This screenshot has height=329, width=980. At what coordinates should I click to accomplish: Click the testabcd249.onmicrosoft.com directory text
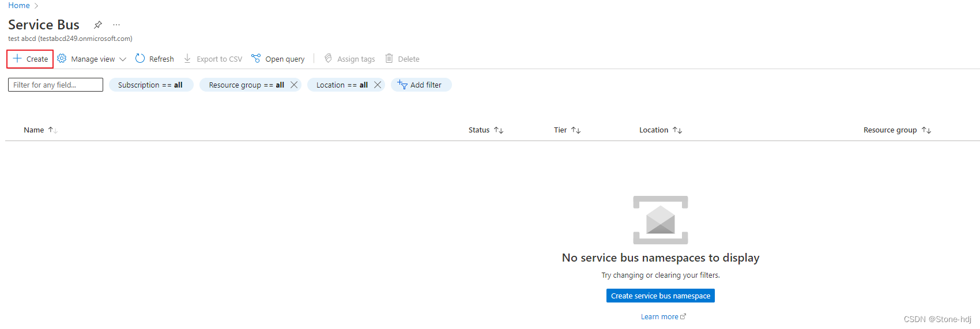[85, 39]
